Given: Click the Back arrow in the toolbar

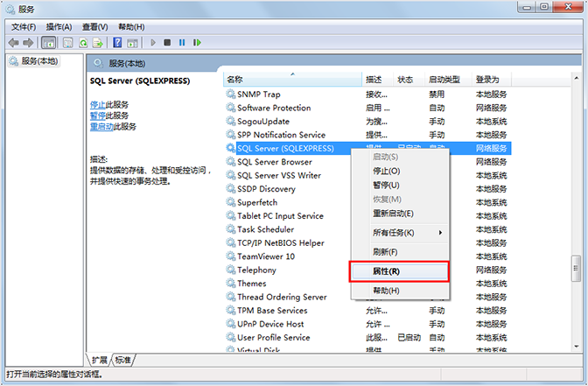Looking at the screenshot, I should pos(13,42).
